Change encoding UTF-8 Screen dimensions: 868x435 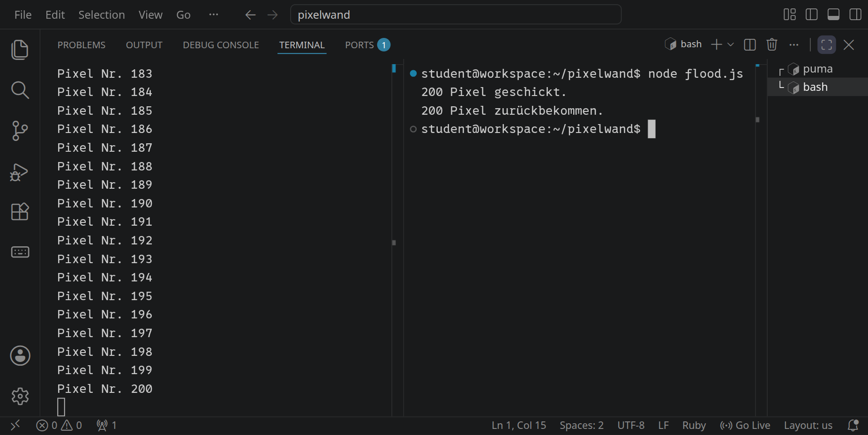coord(631,425)
